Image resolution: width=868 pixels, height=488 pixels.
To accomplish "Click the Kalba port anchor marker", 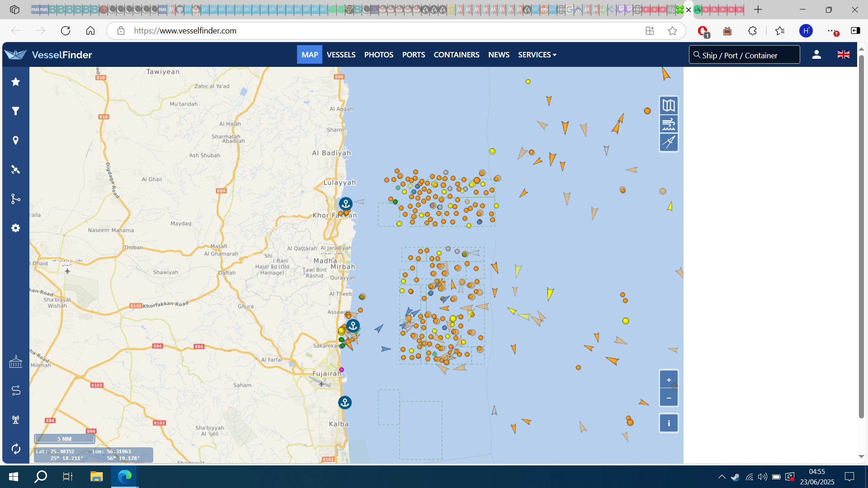I will click(345, 402).
